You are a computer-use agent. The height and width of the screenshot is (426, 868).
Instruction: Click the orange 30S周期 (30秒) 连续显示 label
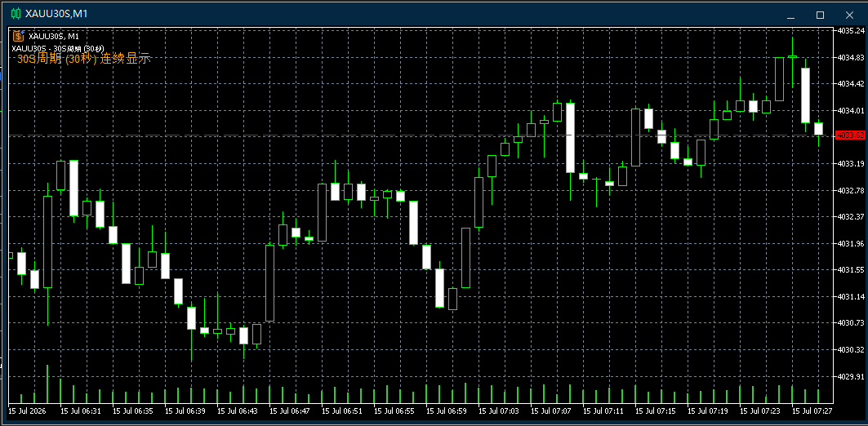click(x=84, y=60)
